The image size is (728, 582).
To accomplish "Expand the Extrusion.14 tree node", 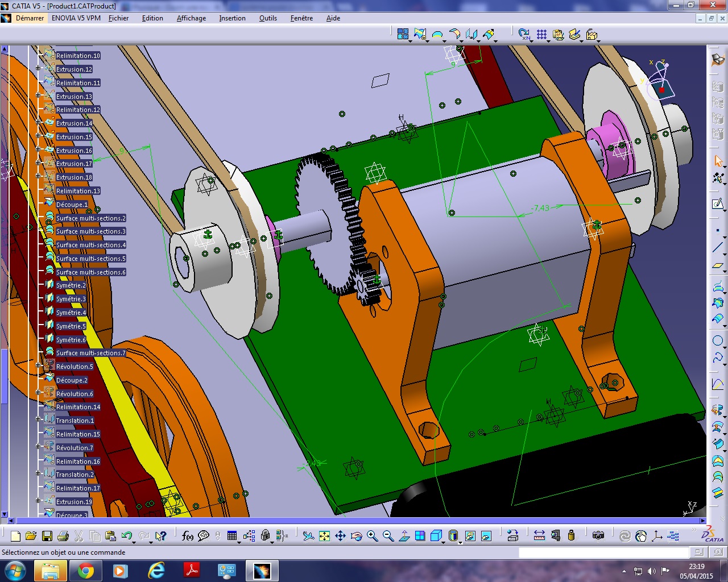I will tap(38, 123).
